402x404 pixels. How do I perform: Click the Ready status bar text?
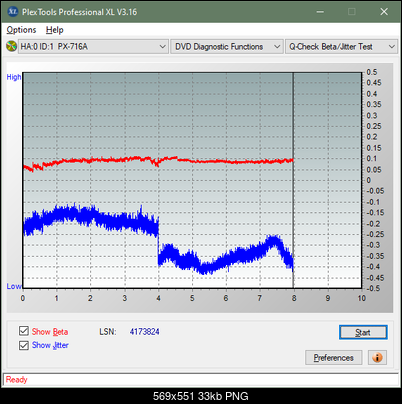tap(17, 379)
